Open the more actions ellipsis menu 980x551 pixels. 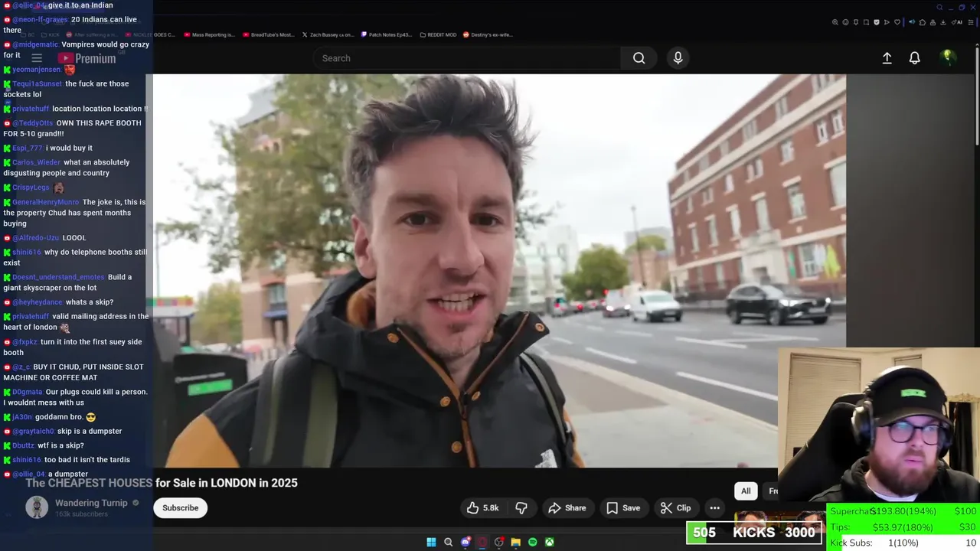pyautogui.click(x=714, y=508)
